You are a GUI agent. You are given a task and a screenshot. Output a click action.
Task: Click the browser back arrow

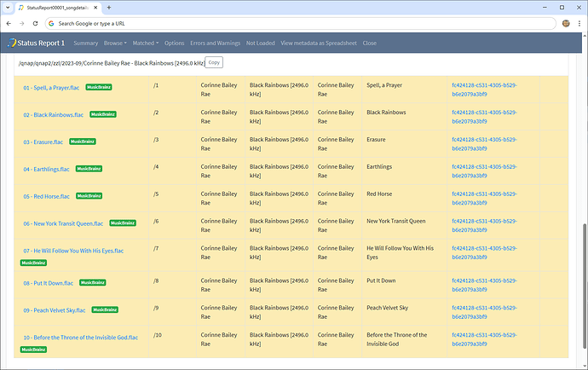point(9,23)
